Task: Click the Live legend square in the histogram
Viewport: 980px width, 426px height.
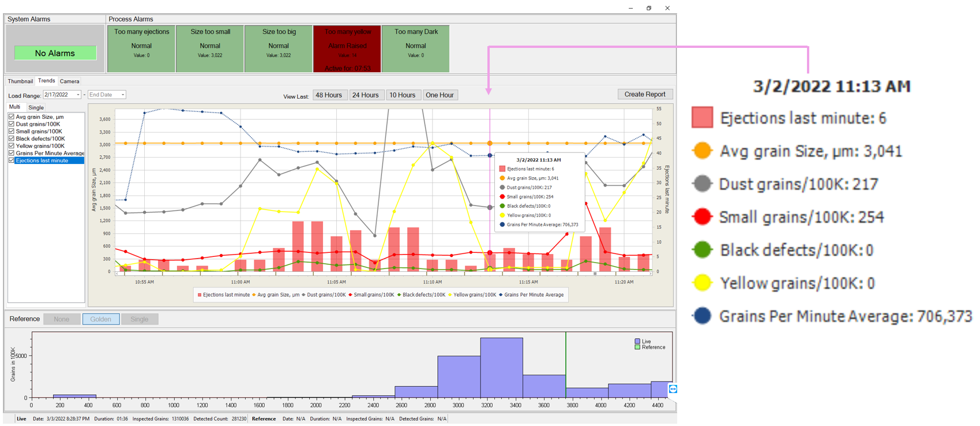Action: (637, 341)
